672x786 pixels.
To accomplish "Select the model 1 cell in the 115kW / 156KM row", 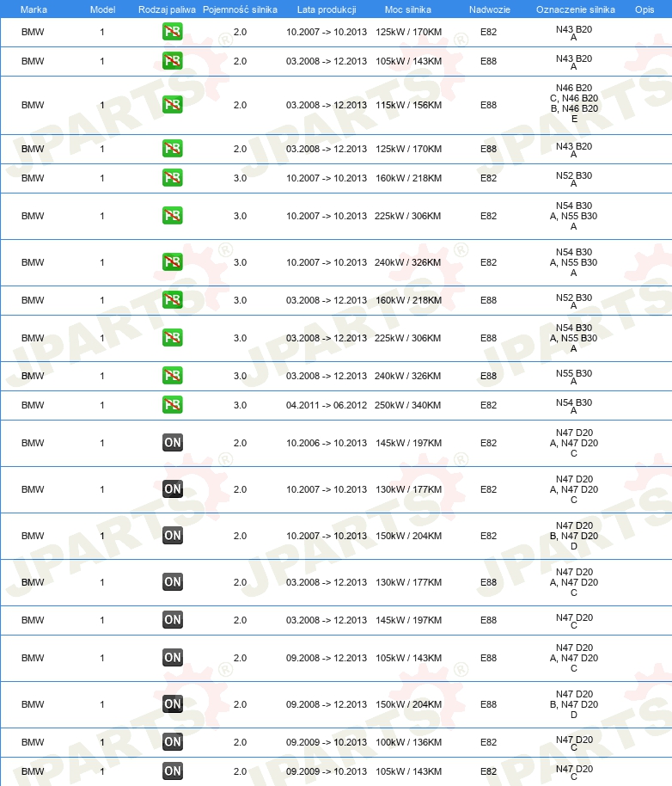I will tap(102, 105).
